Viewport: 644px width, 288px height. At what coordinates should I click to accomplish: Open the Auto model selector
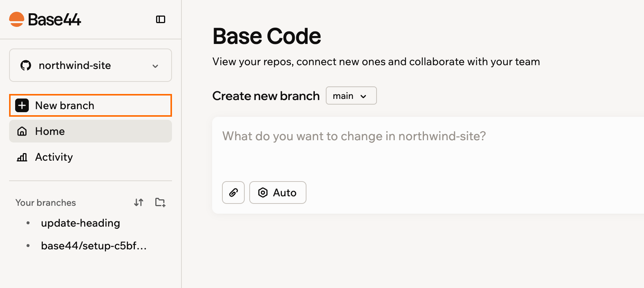click(x=278, y=193)
